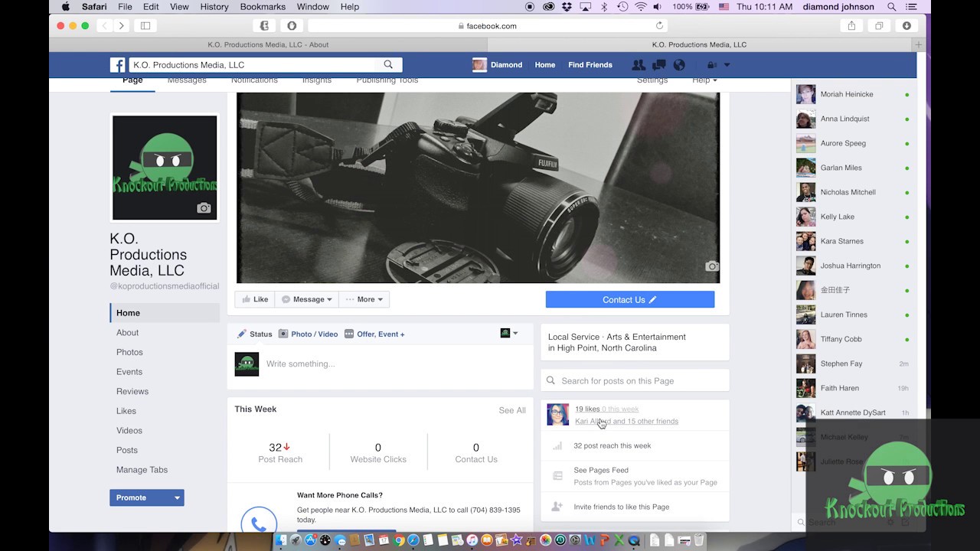Click the Evernote extension toolbar icon
980x551 pixels.
(264, 25)
